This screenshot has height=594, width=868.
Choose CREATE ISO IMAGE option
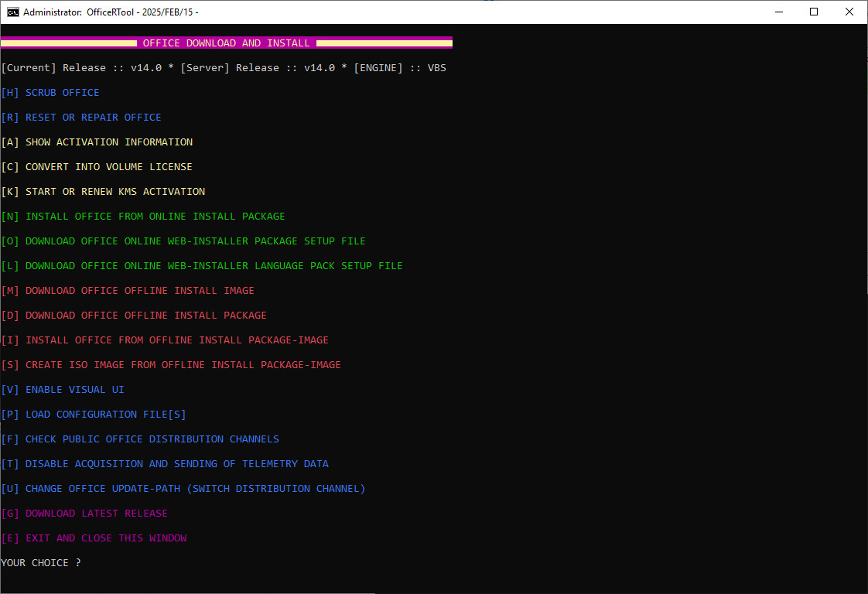click(x=183, y=365)
